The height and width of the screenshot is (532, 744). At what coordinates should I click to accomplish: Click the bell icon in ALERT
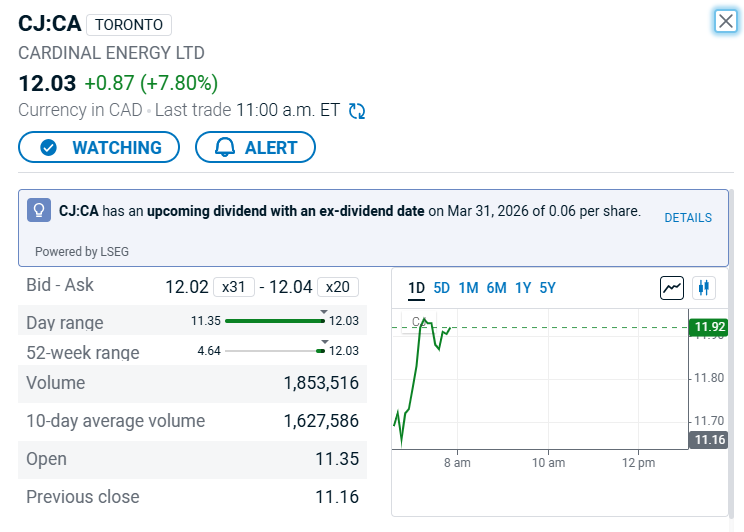click(x=225, y=148)
